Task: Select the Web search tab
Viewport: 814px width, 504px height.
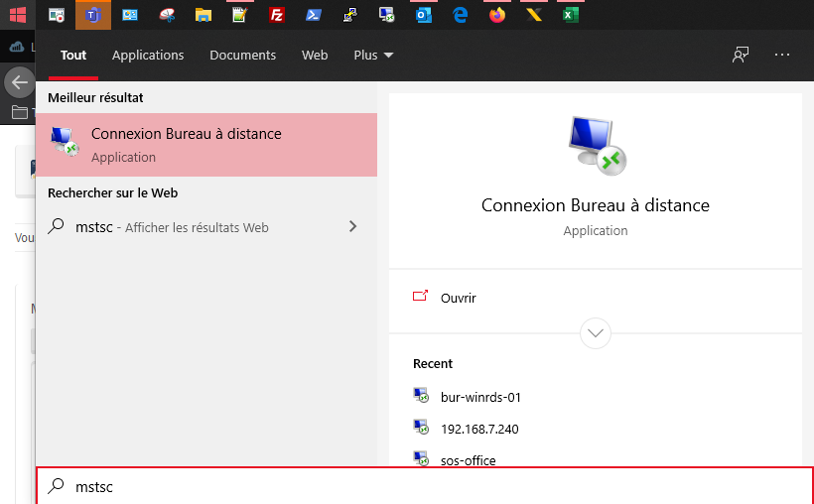Action: point(315,56)
